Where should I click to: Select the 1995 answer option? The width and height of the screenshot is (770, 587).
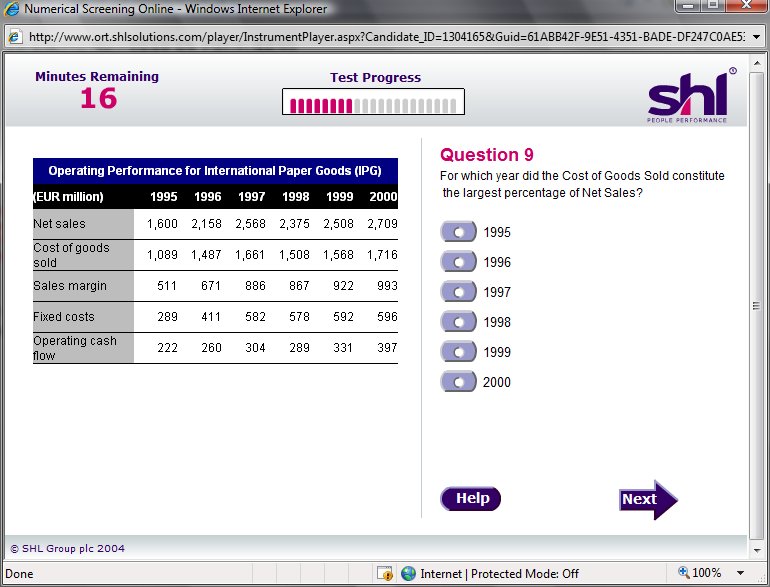click(x=458, y=232)
